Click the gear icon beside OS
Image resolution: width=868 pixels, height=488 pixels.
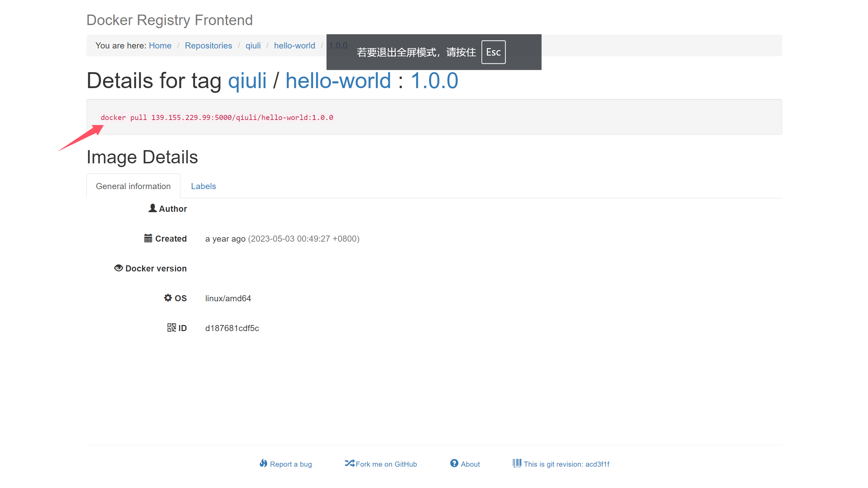pos(168,298)
